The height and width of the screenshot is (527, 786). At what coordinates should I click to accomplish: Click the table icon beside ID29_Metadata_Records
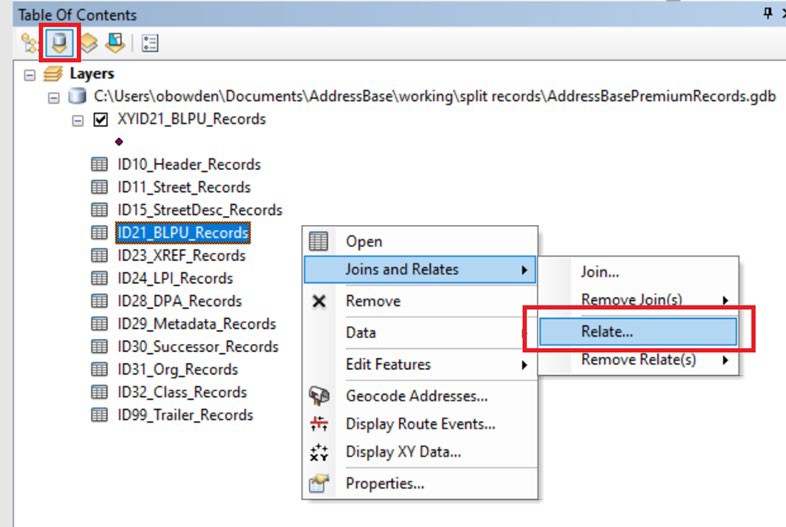[99, 323]
